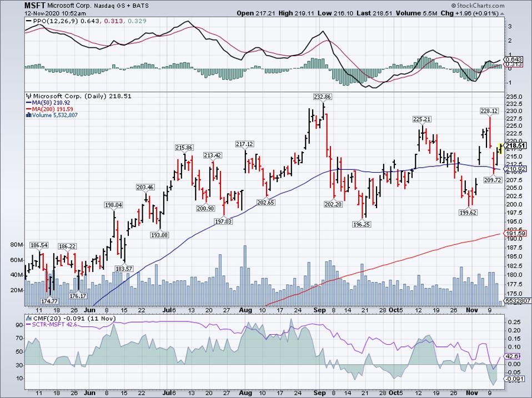Click the 199.62 low price label
The width and height of the screenshot is (532, 398).
tap(468, 213)
